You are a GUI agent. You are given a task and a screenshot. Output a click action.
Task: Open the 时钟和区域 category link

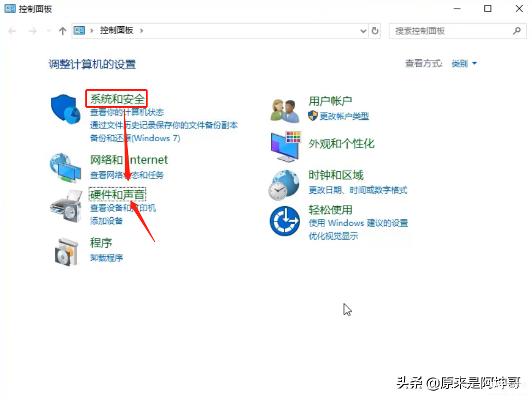336,175
